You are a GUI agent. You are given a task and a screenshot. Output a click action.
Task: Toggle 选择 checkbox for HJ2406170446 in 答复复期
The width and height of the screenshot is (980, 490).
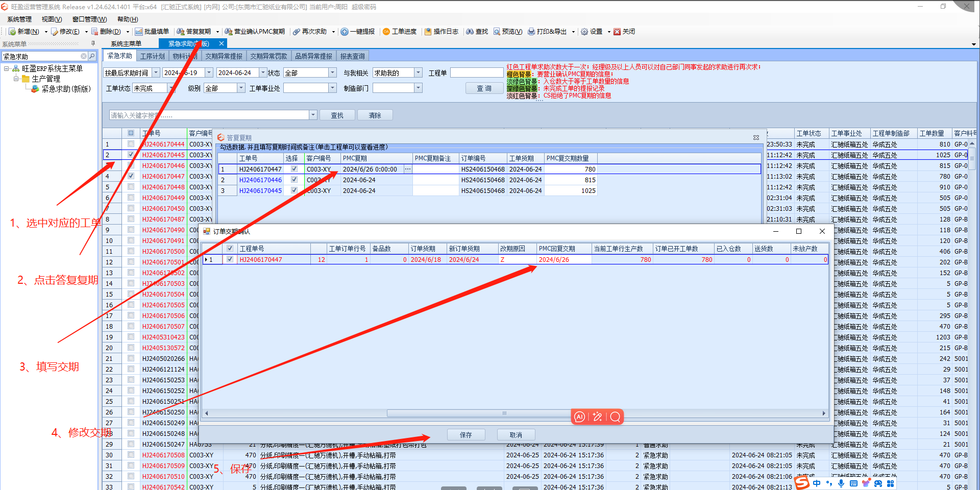click(x=294, y=180)
